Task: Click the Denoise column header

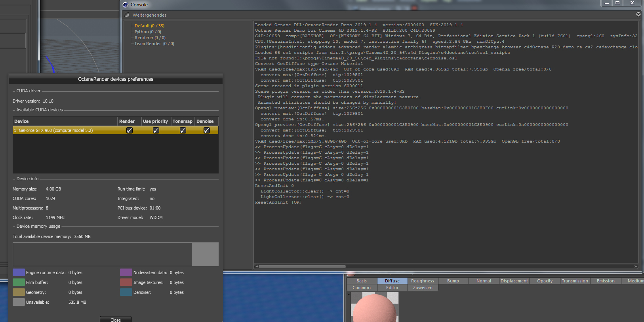Action: 206,121
